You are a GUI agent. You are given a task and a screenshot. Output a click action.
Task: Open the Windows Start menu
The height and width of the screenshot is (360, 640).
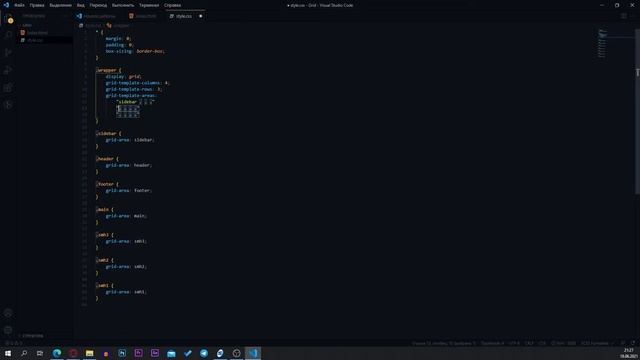(8, 353)
